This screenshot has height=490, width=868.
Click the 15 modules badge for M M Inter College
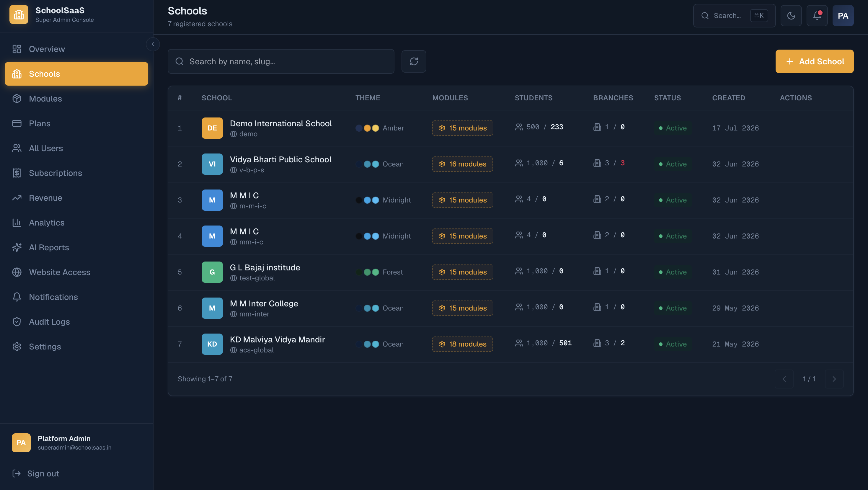(x=463, y=308)
